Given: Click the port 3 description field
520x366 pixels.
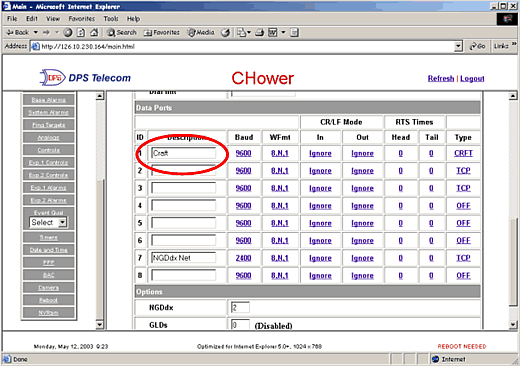Looking at the screenshot, I should 183,188.
